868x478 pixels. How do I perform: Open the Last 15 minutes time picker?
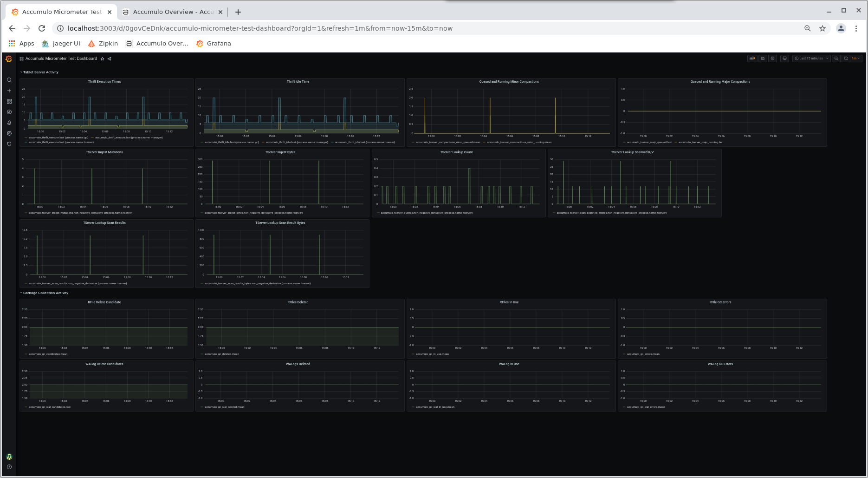pos(811,59)
